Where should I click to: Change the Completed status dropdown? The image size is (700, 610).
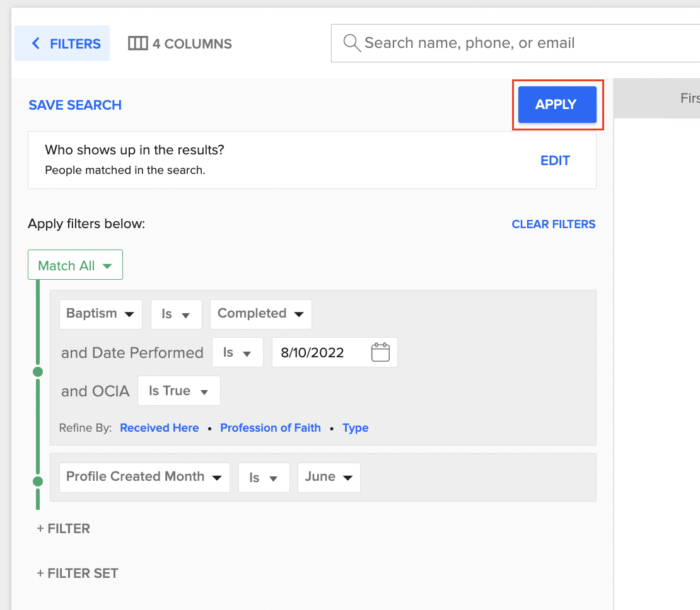click(x=260, y=314)
